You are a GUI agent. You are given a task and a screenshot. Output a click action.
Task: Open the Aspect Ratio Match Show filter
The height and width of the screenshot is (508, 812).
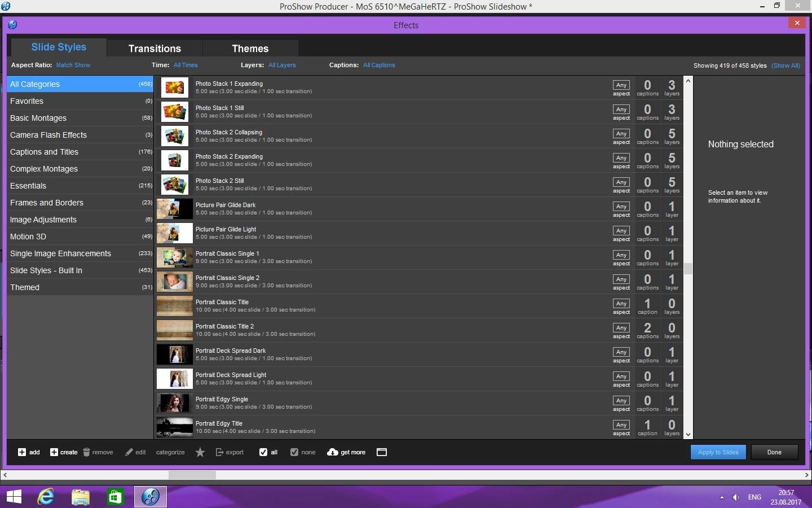click(x=73, y=65)
